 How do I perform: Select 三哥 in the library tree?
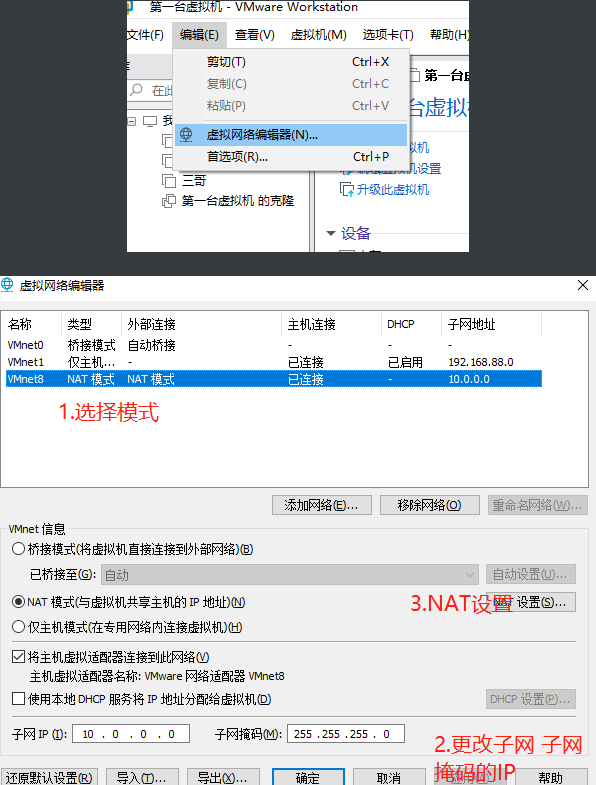[194, 180]
